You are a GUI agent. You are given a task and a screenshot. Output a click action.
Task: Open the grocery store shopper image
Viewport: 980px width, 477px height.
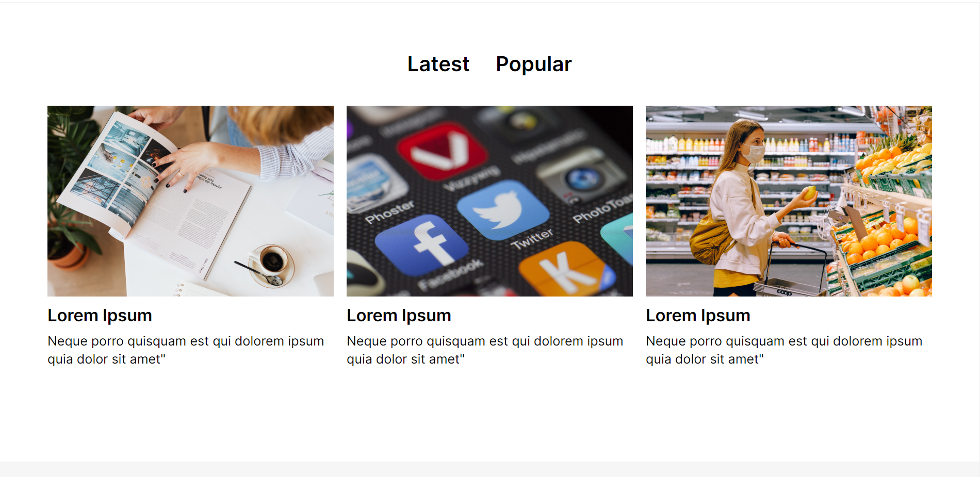[789, 201]
